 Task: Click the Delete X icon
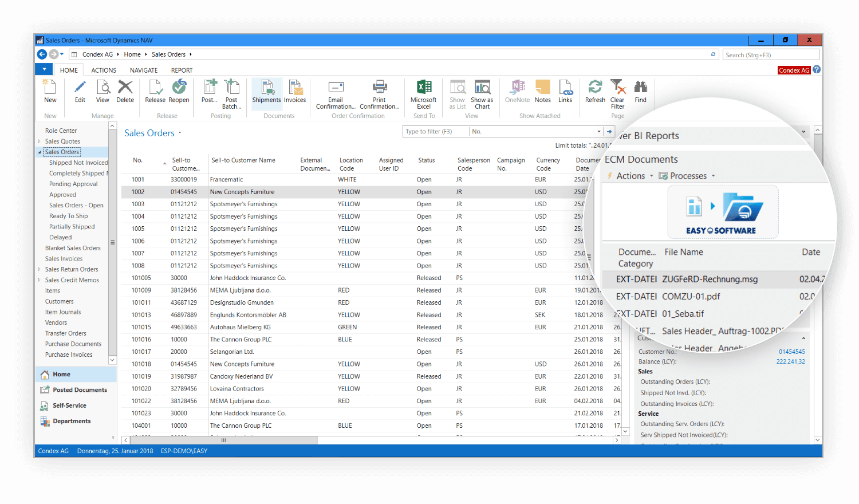pyautogui.click(x=125, y=87)
